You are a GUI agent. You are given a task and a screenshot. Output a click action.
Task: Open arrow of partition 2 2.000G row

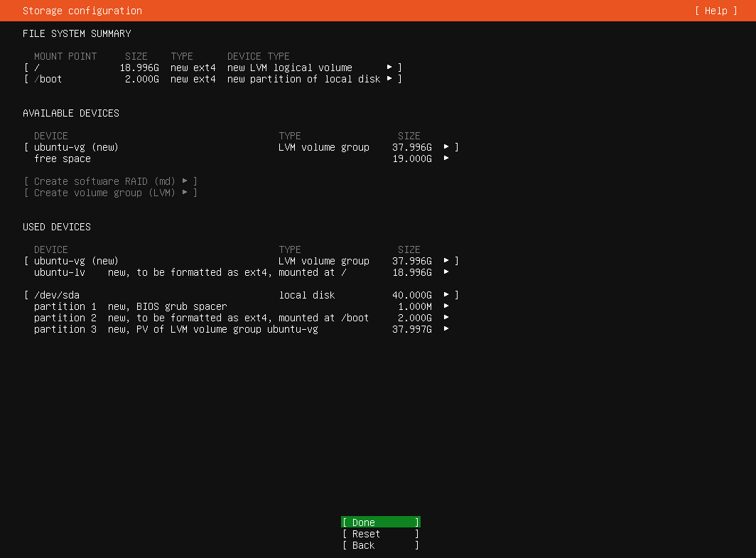coord(446,317)
